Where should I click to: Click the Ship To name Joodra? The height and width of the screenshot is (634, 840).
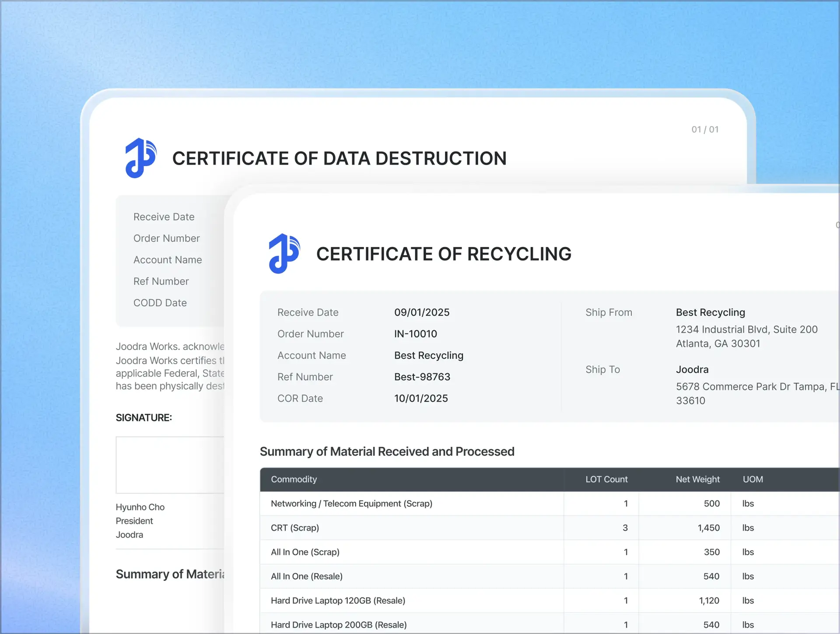[692, 369]
